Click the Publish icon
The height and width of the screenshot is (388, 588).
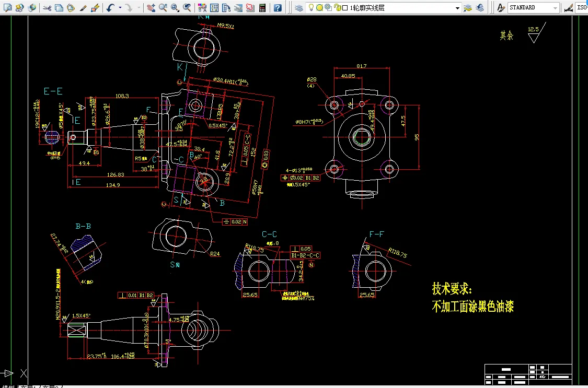[20, 7]
